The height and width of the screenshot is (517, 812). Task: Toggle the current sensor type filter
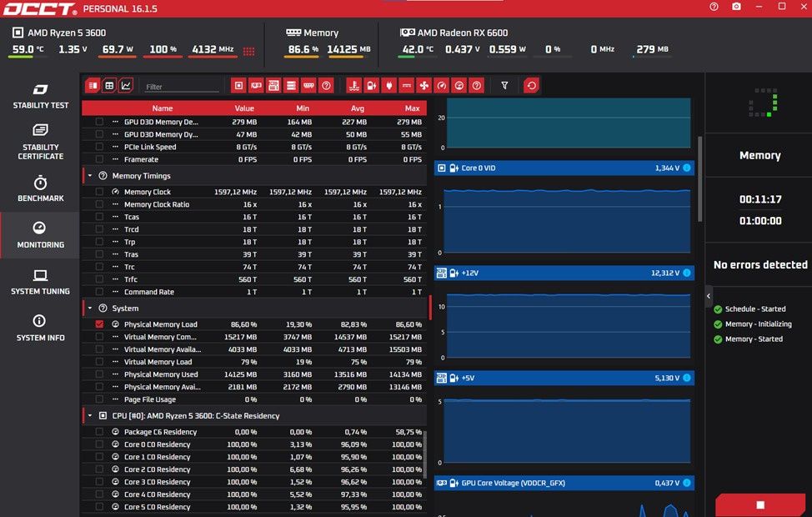point(407,86)
